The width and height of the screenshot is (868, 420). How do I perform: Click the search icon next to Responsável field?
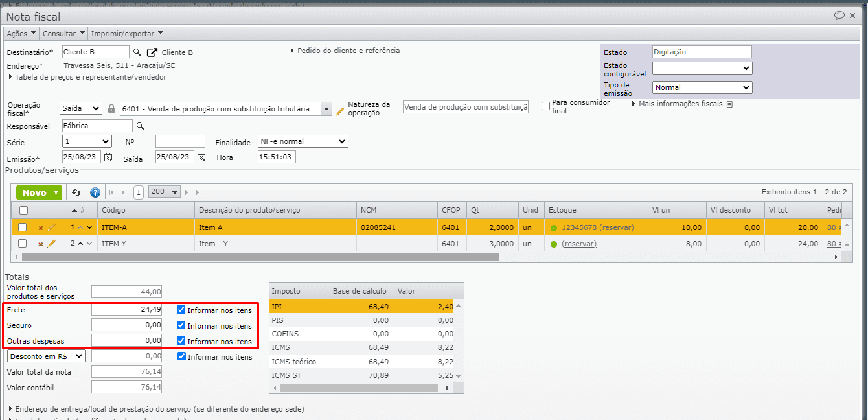point(139,126)
